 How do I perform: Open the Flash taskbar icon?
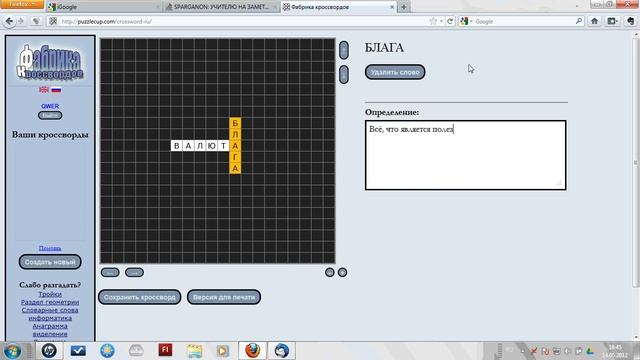165,350
